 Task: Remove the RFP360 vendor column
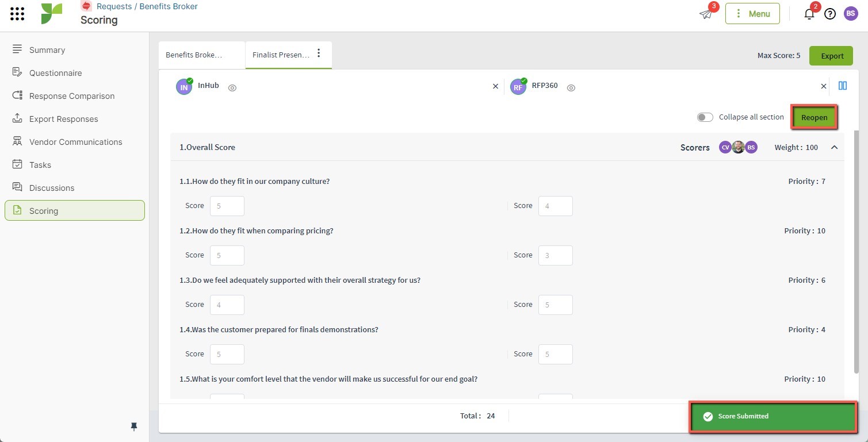pos(824,86)
